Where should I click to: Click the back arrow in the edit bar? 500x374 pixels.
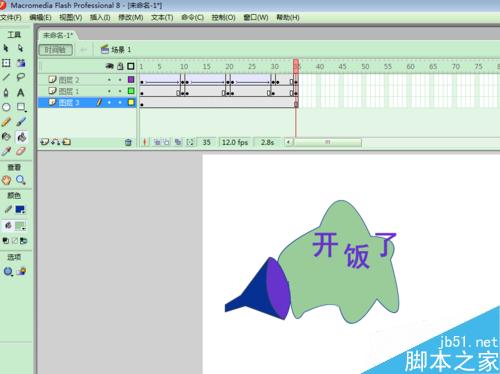click(83, 50)
